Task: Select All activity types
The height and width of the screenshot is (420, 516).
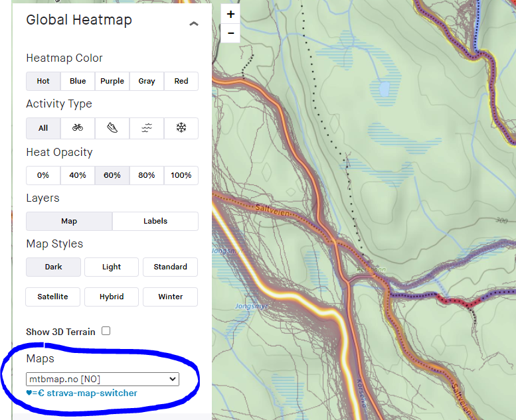Action: [43, 128]
